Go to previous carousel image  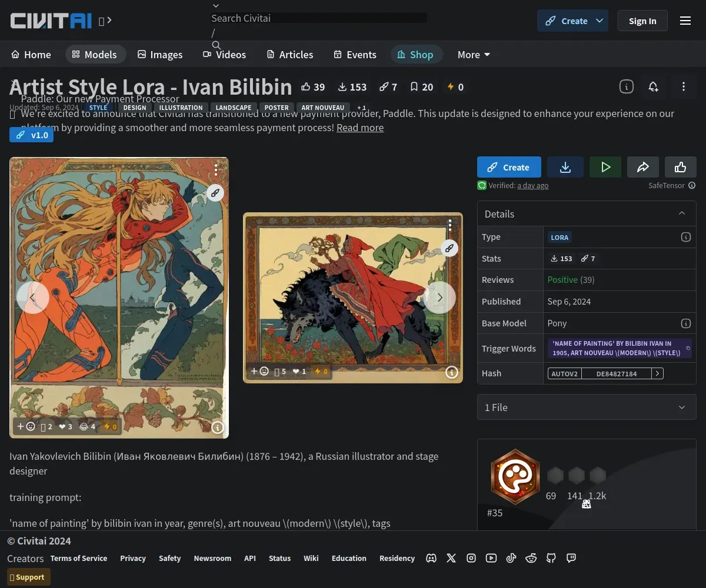(32, 297)
